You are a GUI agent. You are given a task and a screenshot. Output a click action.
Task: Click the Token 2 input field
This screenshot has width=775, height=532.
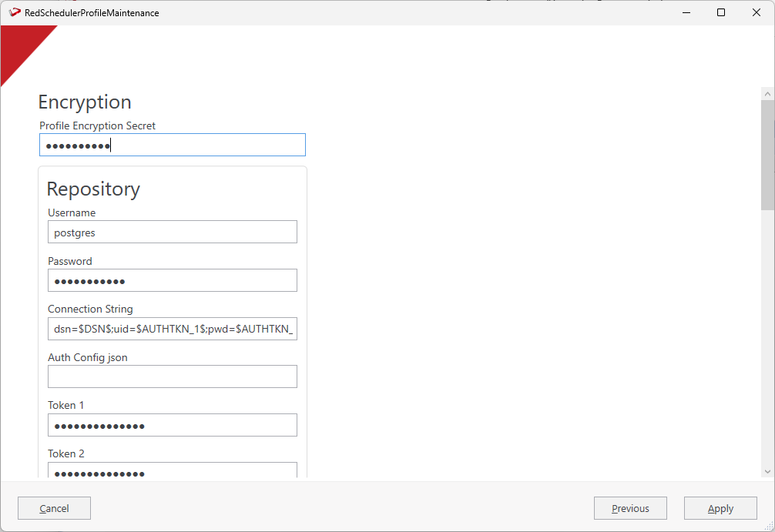[x=173, y=470]
